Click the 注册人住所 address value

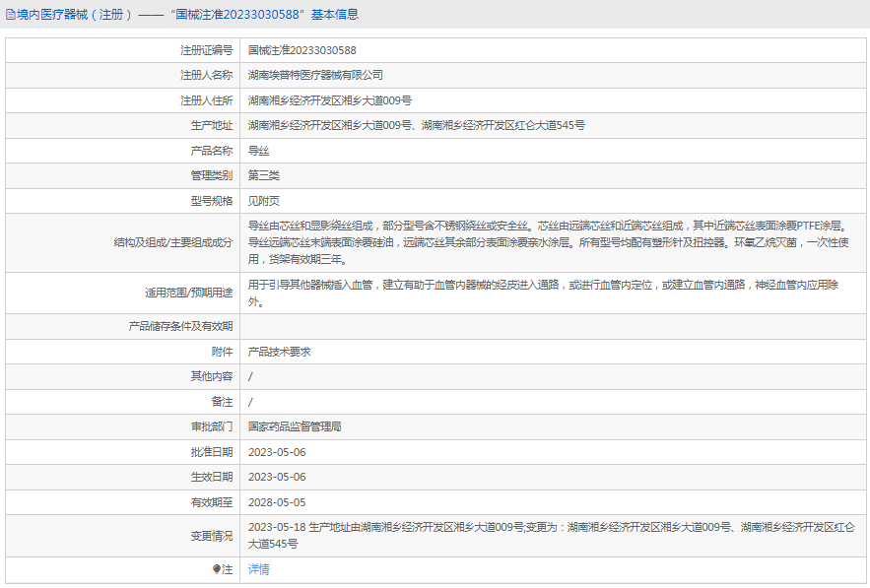[330, 100]
